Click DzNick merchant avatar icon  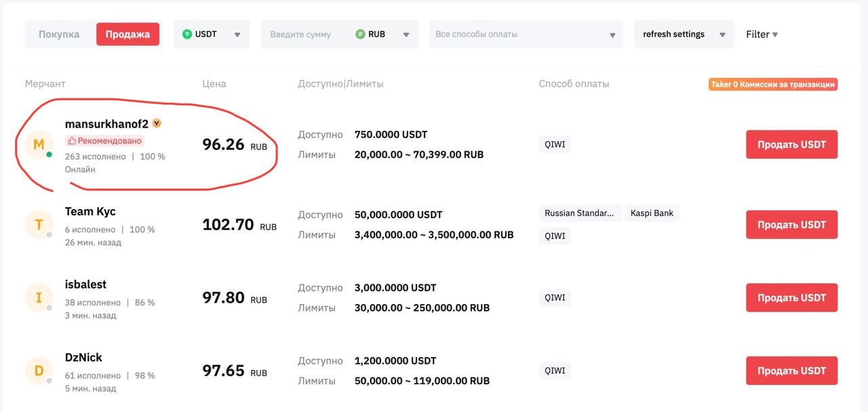[x=39, y=371]
